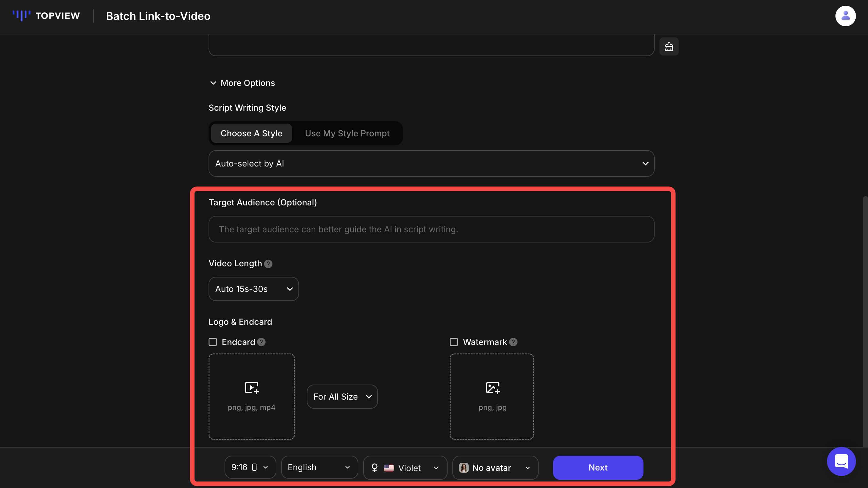Open the chat support bubble
Viewport: 868px width, 488px height.
(841, 461)
